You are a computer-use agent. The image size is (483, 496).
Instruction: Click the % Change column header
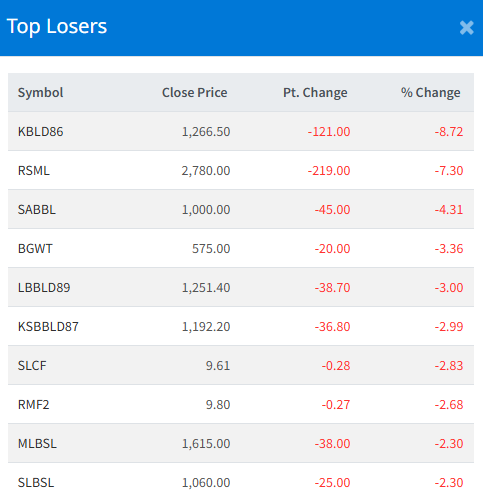[430, 92]
